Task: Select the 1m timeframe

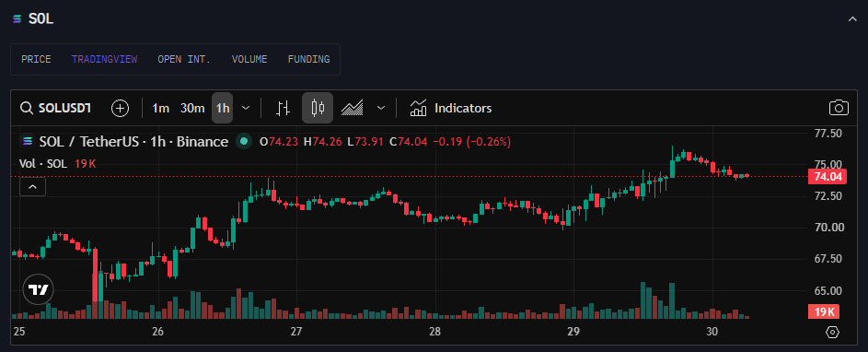Action: point(160,108)
